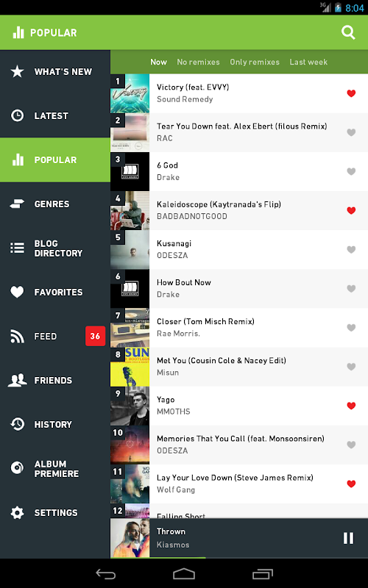
Task: Click the green playback progress bar
Action: 158,558
